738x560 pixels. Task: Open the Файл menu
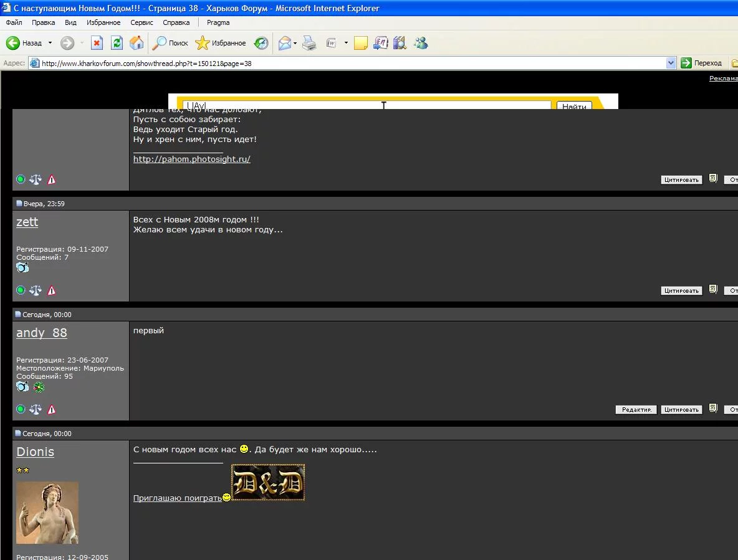(14, 22)
